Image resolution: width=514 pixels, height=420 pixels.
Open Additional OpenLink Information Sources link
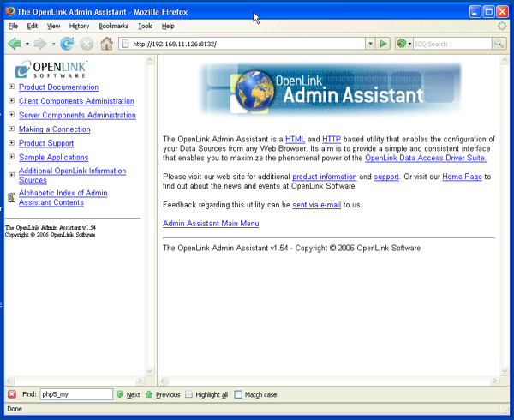pyautogui.click(x=72, y=176)
